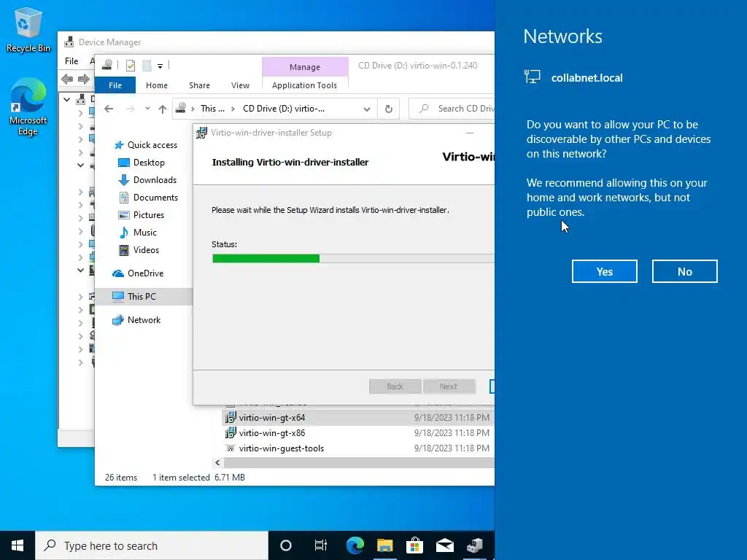Open the Mail app from the taskbar

(445, 545)
